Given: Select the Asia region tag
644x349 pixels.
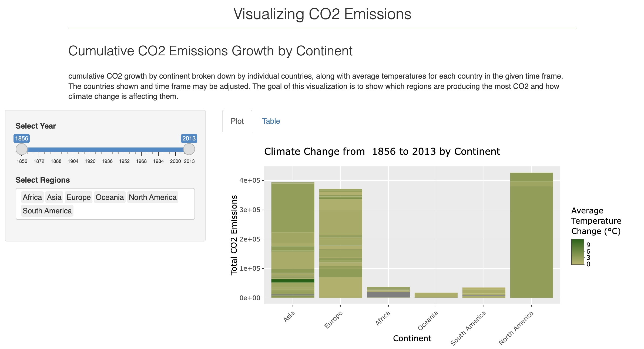Looking at the screenshot, I should 54,197.
